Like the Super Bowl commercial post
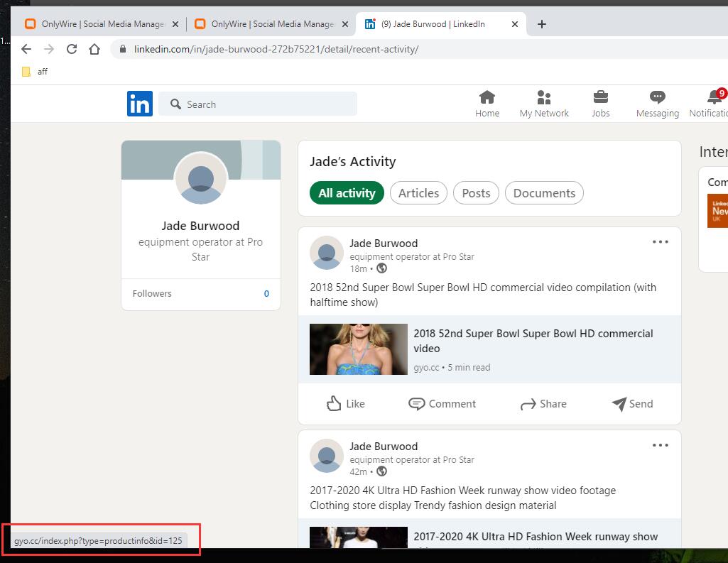The image size is (728, 563). point(345,404)
